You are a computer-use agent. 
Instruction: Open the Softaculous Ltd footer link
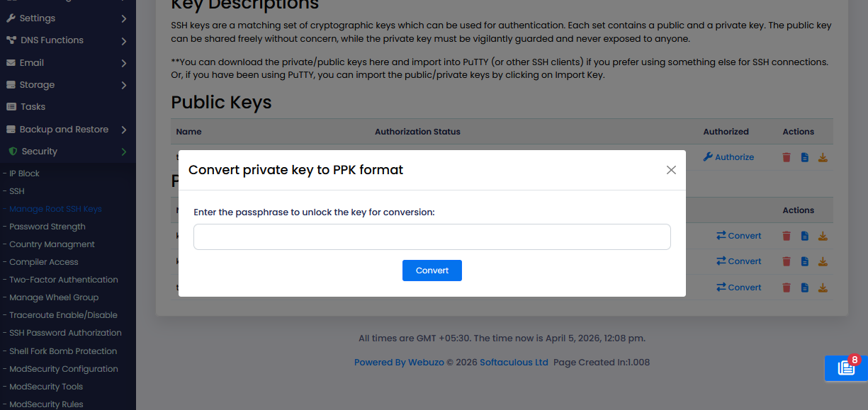tap(514, 362)
